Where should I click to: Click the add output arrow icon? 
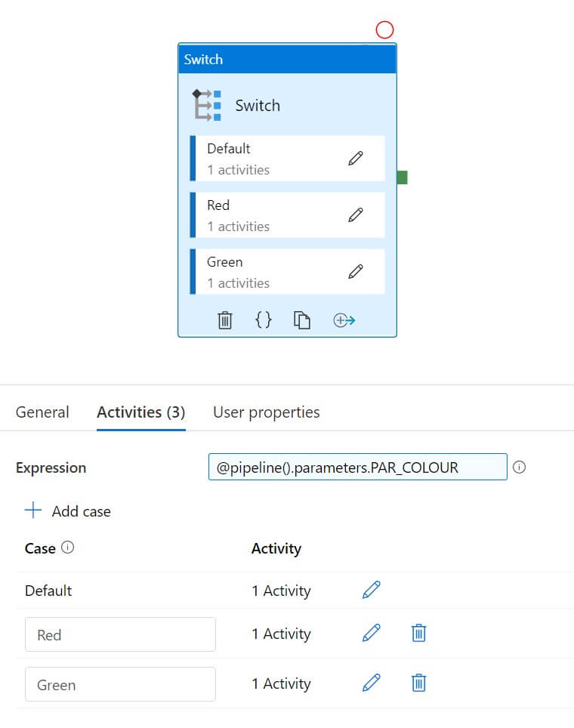point(344,320)
